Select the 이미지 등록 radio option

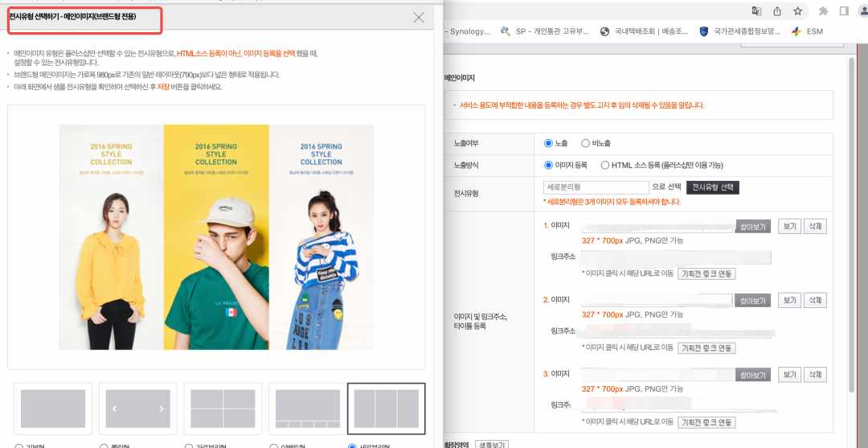click(x=549, y=165)
